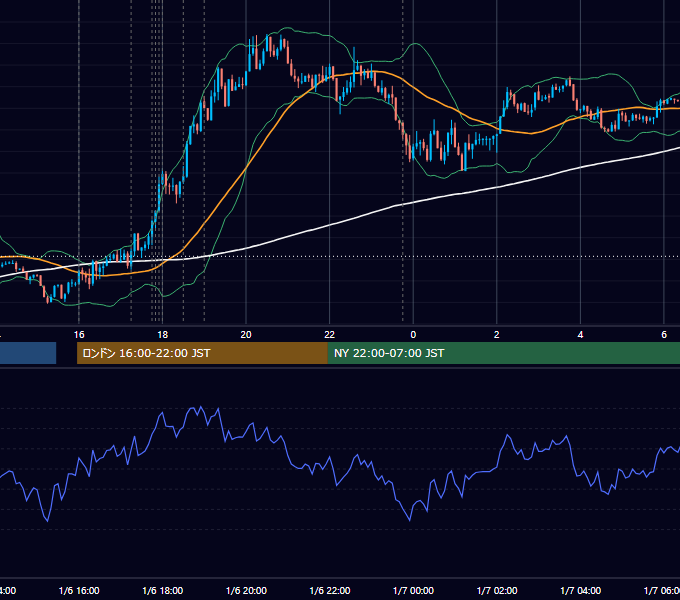
Task: Click hour label 20 on upper chart axis
Action: (x=246, y=335)
